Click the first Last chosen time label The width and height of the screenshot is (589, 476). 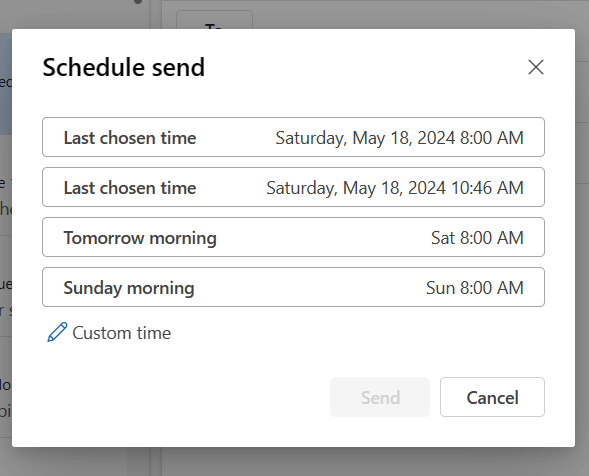tap(130, 138)
